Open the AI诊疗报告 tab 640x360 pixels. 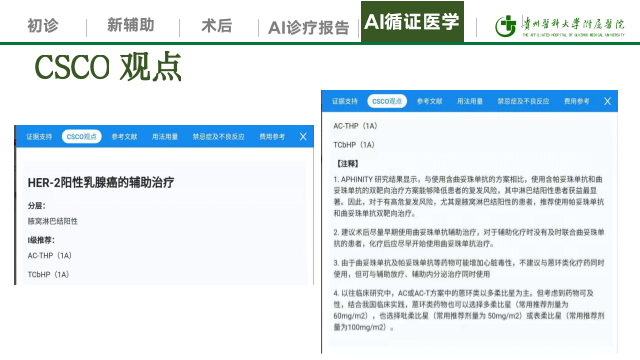tap(309, 28)
